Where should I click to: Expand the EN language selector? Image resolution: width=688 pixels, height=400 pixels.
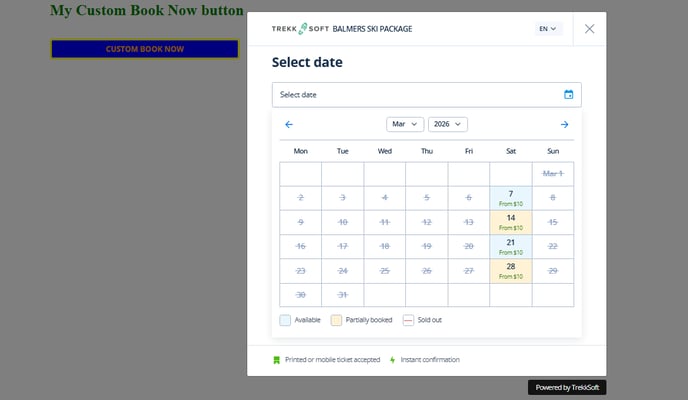pos(548,29)
